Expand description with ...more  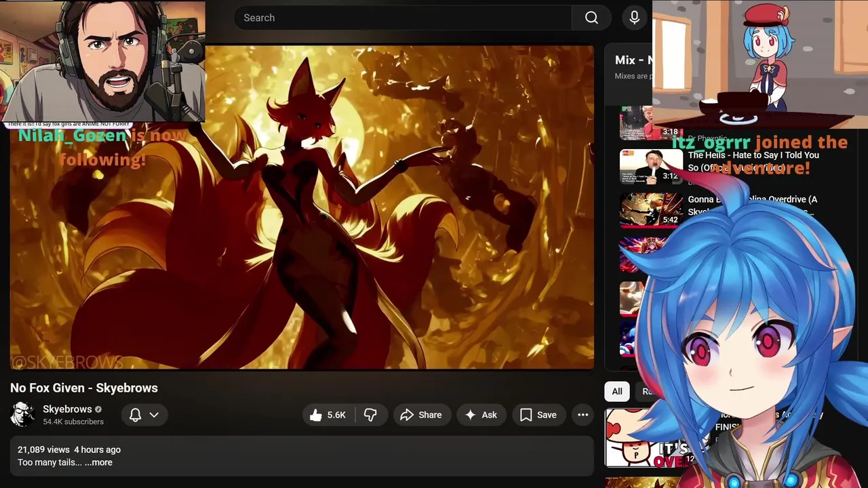98,462
